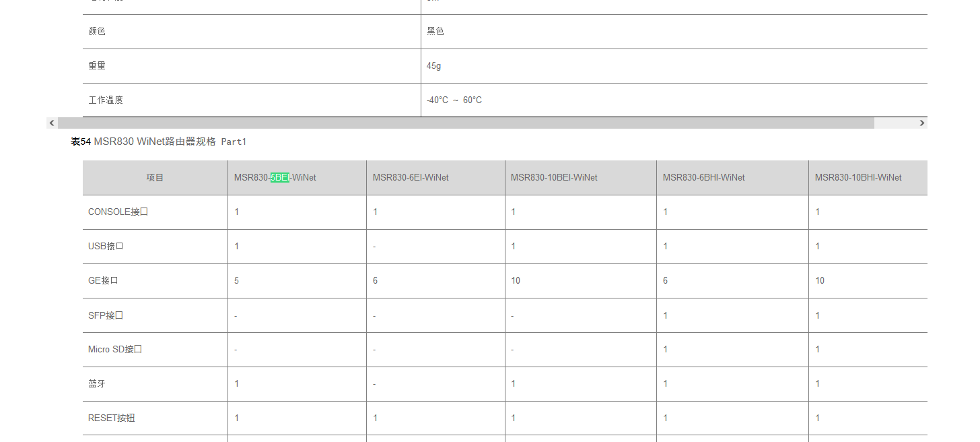Click USB接口 value for MSR830-5BEI-WiNet
The width and height of the screenshot is (980, 442).
tap(237, 247)
